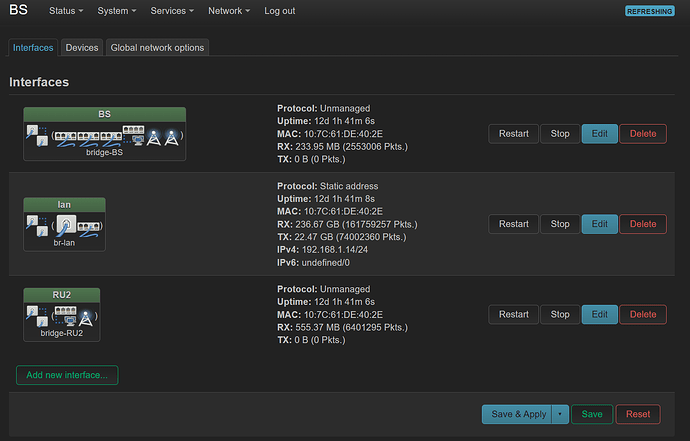This screenshot has height=441, width=690.
Task: Click Add new interface button
Action: (x=67, y=375)
